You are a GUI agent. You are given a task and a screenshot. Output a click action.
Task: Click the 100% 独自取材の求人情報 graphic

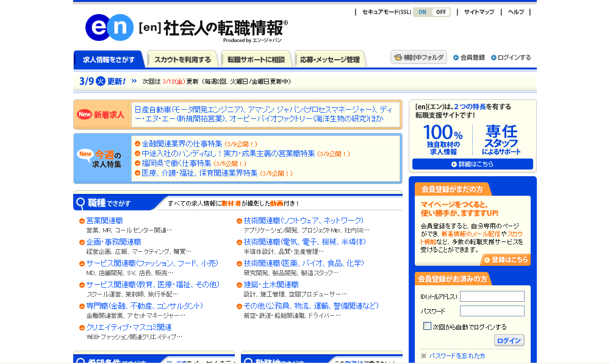click(x=443, y=140)
